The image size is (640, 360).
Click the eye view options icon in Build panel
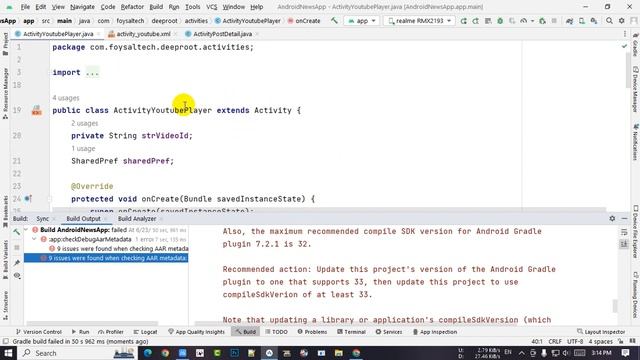17,276
